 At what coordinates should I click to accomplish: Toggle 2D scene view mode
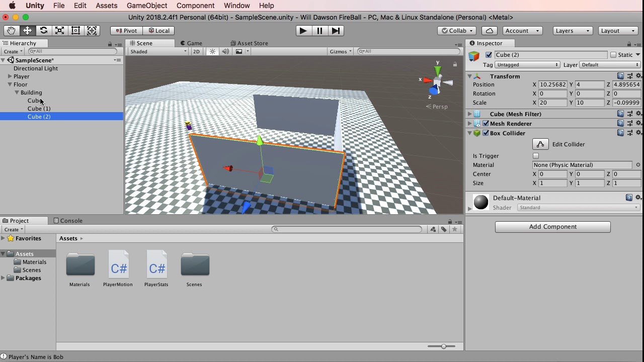point(196,51)
